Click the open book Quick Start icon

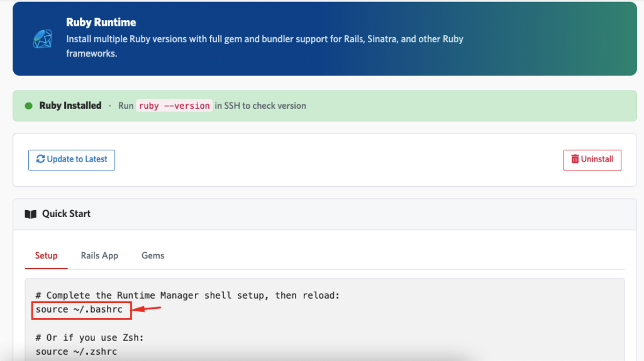click(x=31, y=214)
